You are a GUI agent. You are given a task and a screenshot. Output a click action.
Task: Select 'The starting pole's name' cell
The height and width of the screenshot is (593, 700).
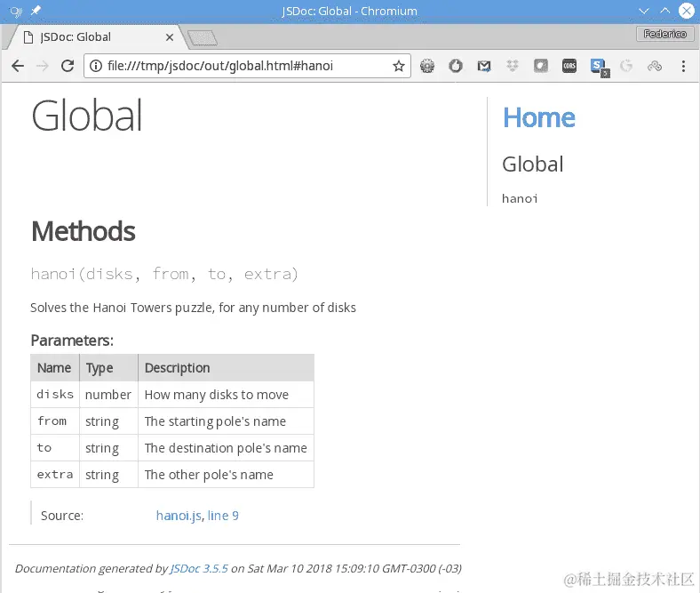[x=226, y=421]
